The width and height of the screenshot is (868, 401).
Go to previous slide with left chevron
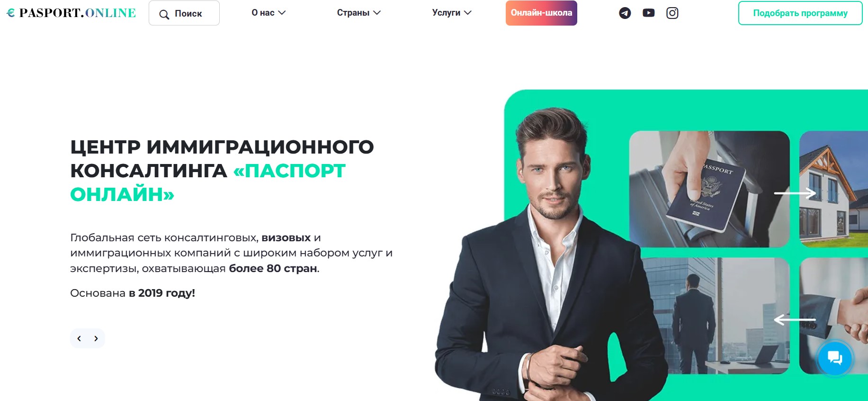(x=79, y=338)
